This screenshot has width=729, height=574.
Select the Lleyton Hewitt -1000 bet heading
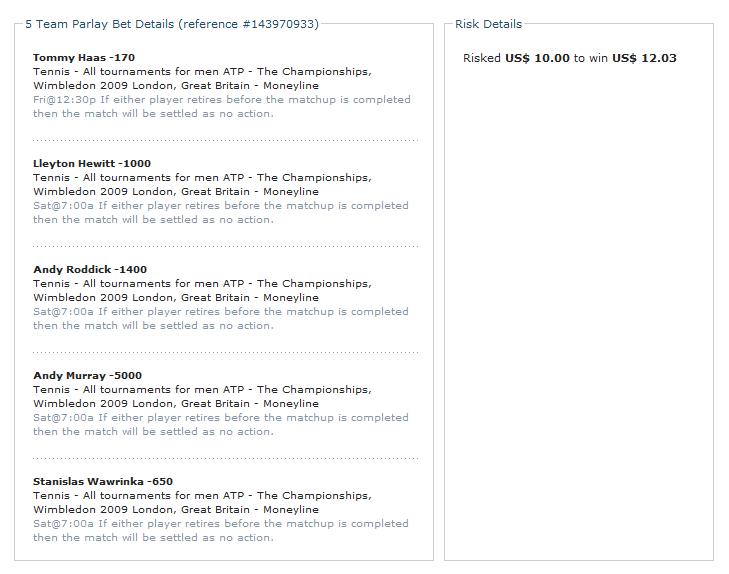[92, 164]
